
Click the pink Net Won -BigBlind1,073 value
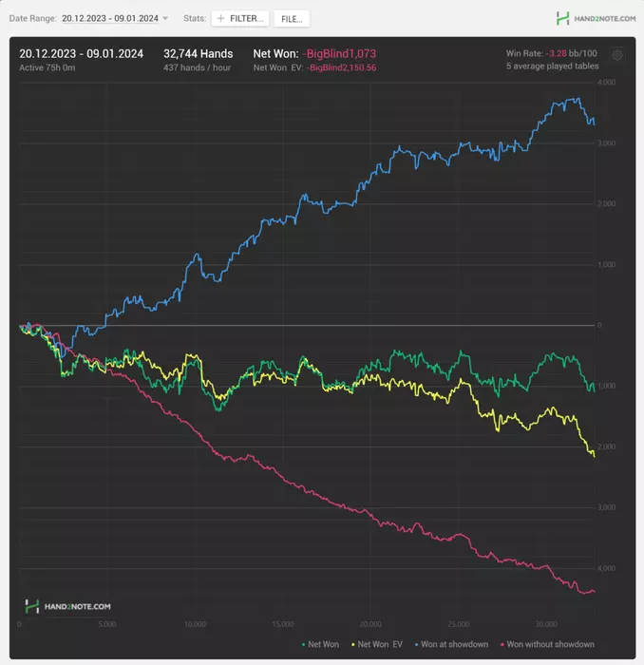pyautogui.click(x=339, y=53)
